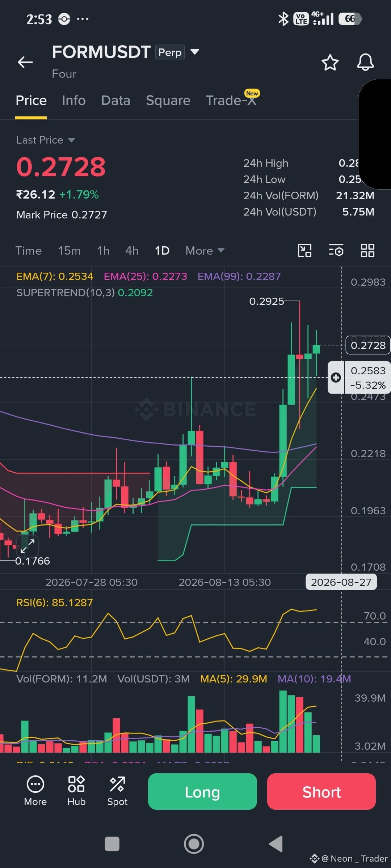Tap the Perp label badge

[170, 52]
